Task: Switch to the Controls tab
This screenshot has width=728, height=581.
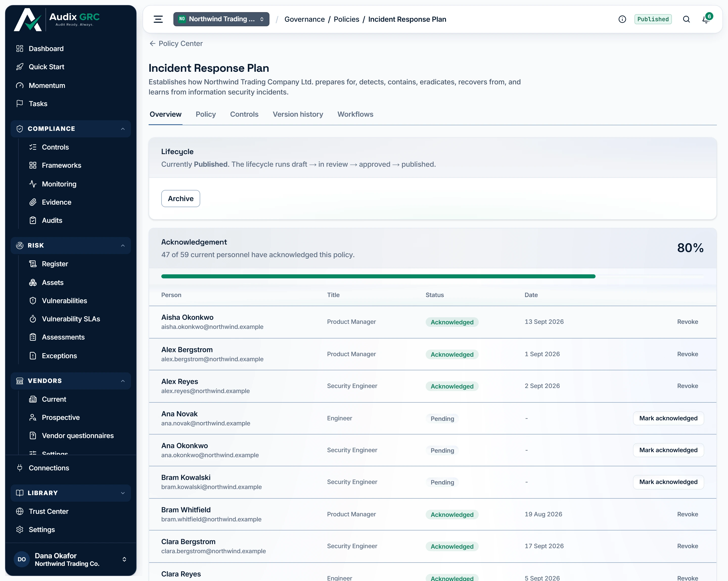Action: coord(244,114)
